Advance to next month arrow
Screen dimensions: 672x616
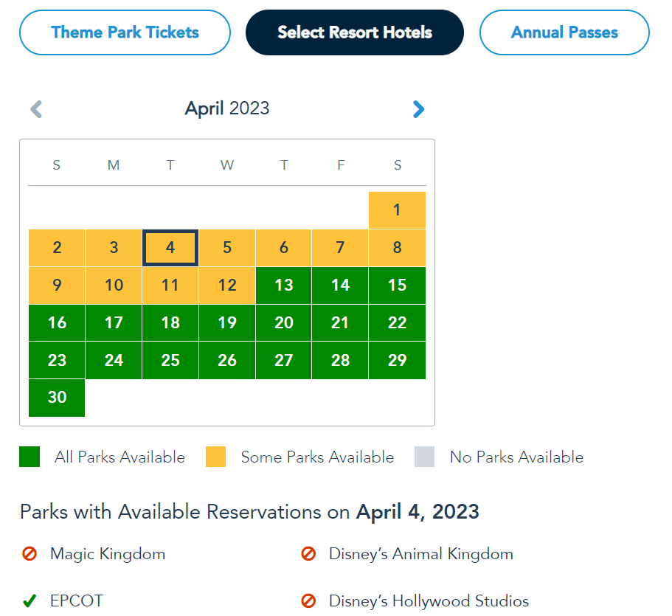[x=418, y=110]
